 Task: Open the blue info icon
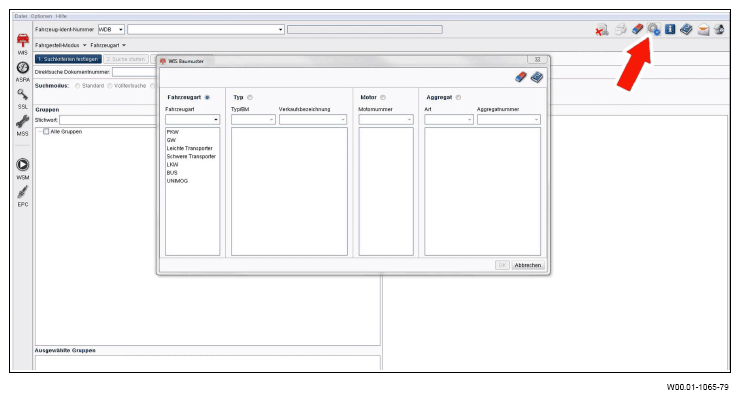tap(670, 29)
